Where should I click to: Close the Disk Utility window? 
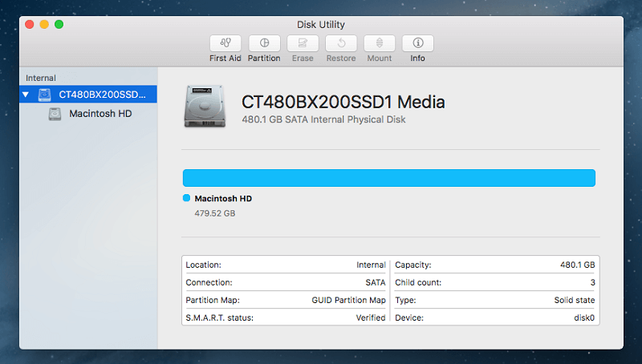point(30,25)
